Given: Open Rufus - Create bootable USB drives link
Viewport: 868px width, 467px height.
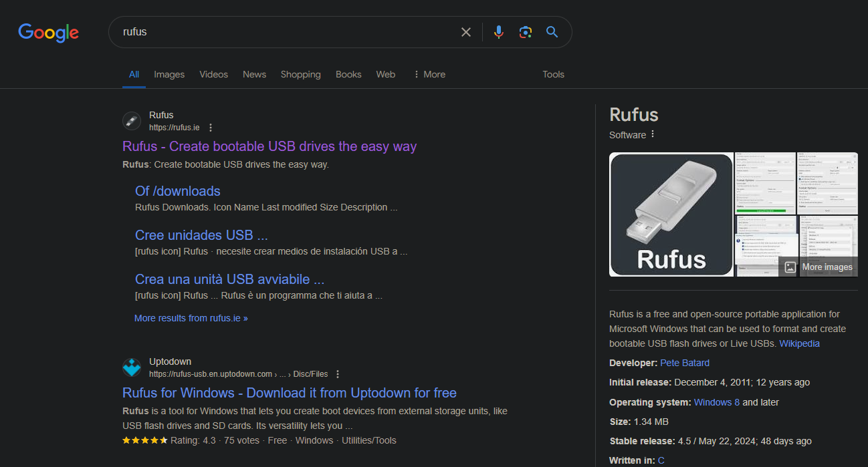Looking at the screenshot, I should (269, 146).
